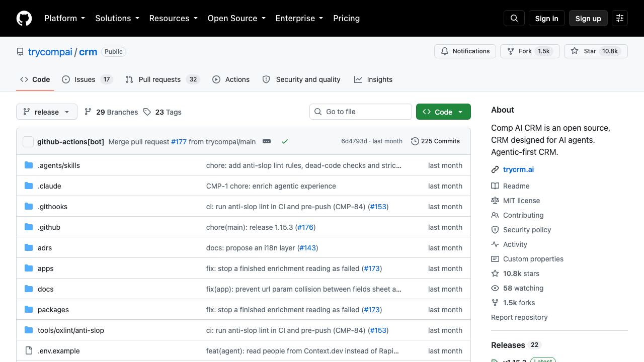The image size is (644, 362).
Task: Open the release branch selector dropdown
Action: coord(47,112)
